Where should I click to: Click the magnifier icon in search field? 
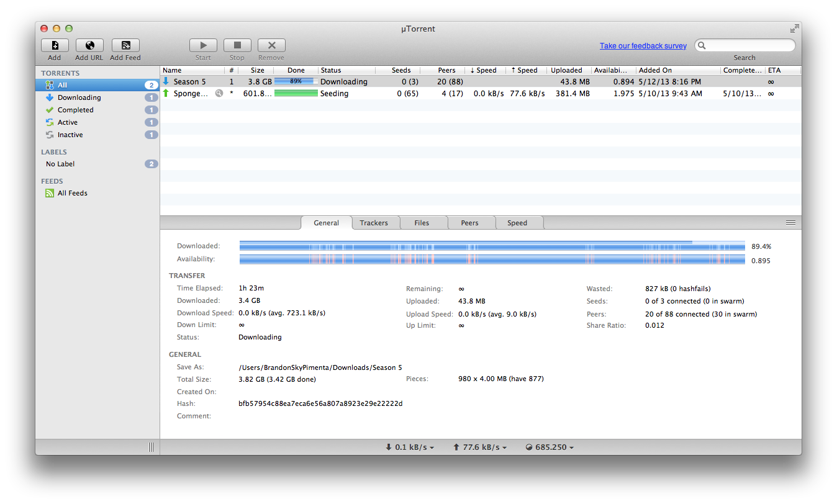pos(702,45)
